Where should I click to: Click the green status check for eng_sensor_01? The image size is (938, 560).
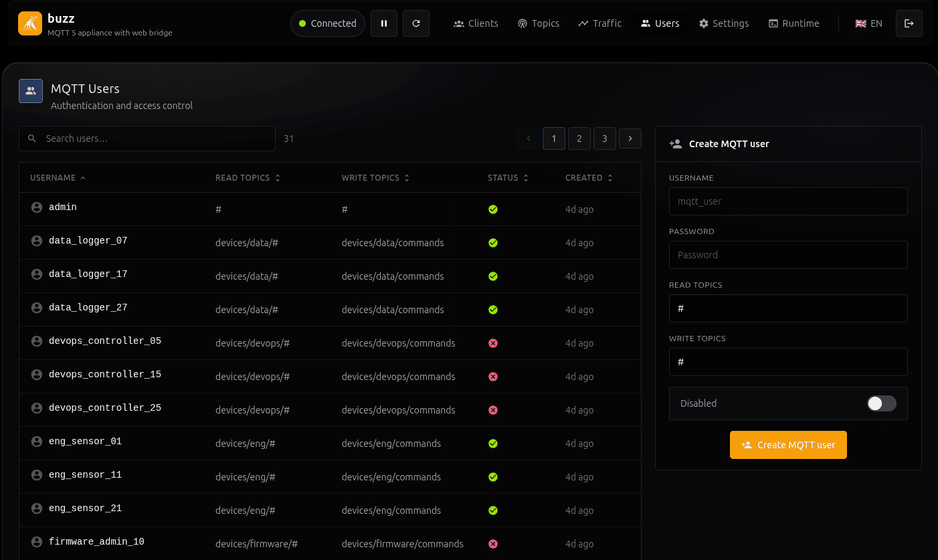pos(493,444)
